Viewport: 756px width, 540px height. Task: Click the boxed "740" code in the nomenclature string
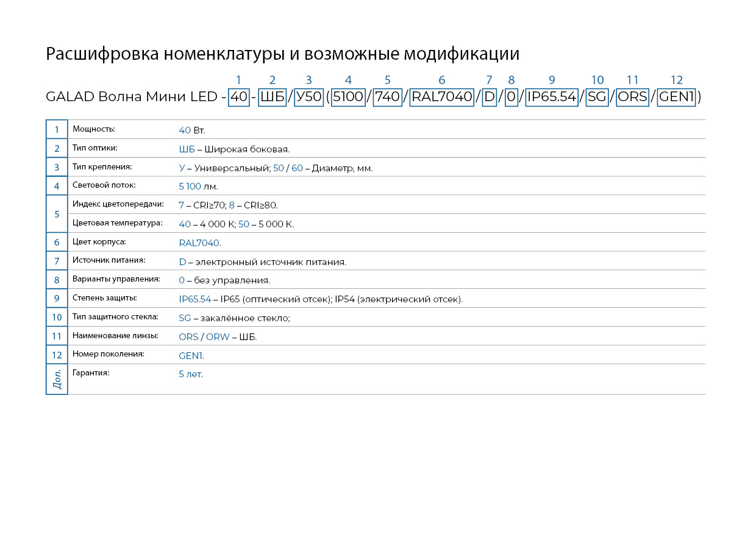click(387, 97)
